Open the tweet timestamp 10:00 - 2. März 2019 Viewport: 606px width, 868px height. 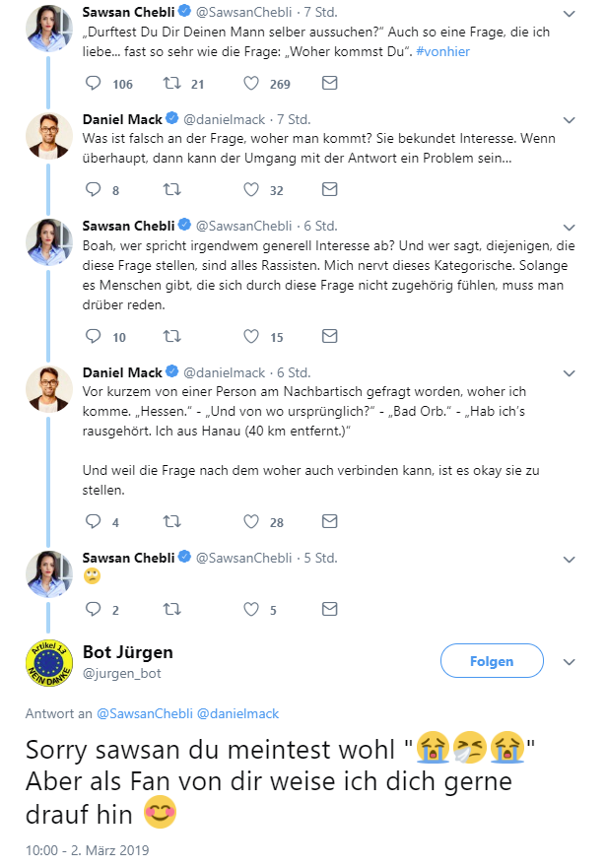(x=88, y=850)
